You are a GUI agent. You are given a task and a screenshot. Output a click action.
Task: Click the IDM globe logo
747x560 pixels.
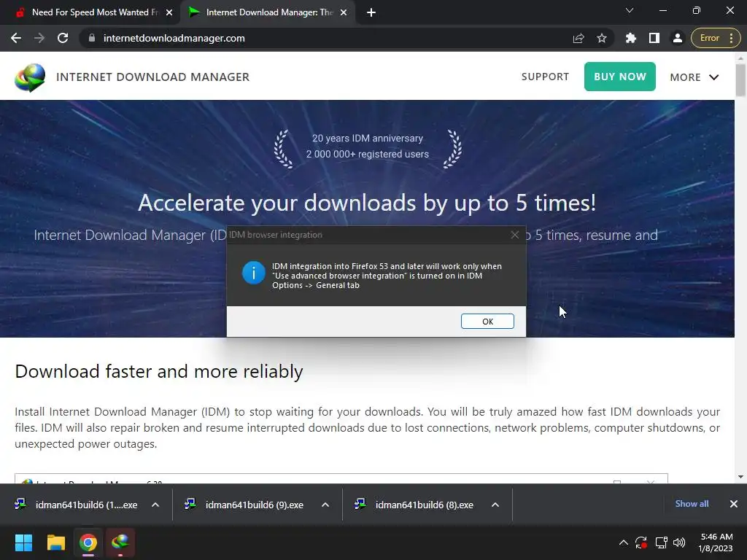30,77
